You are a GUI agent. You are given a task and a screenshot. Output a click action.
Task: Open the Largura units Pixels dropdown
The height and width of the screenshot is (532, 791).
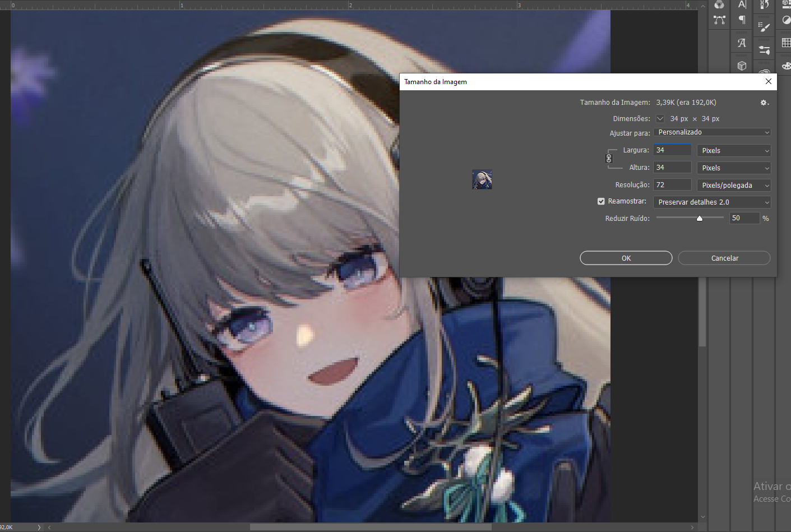(734, 151)
